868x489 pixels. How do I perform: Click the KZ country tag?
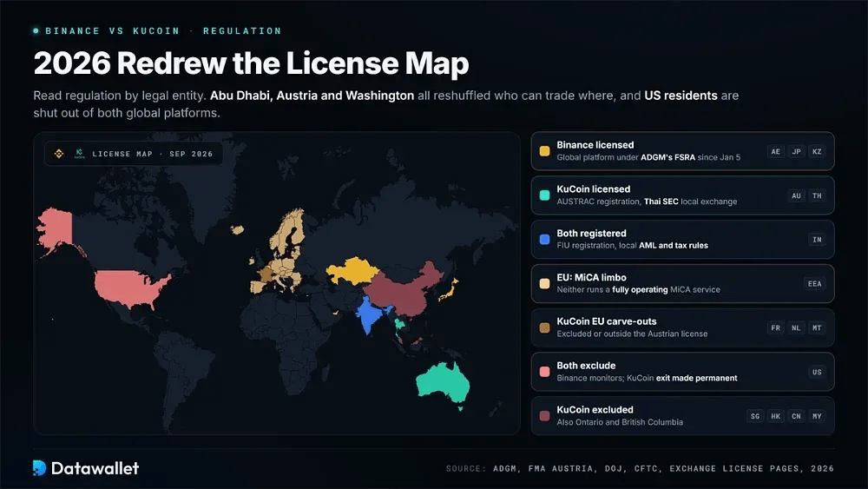tap(817, 151)
